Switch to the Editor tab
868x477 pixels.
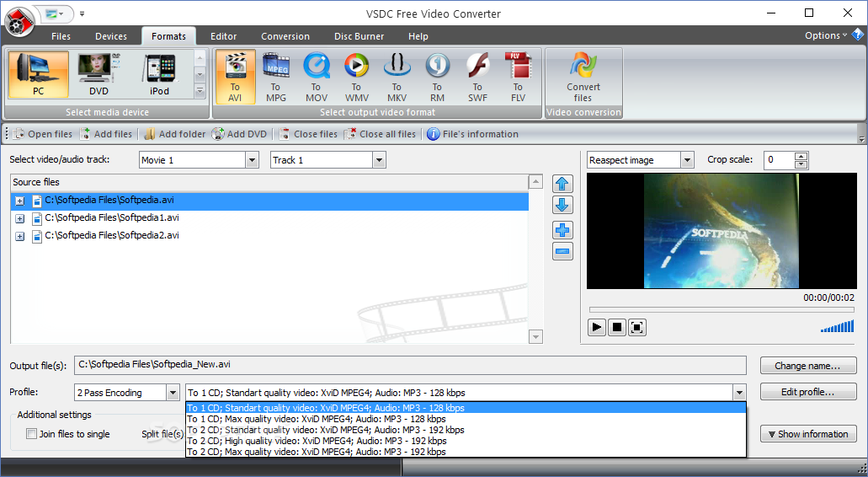(x=224, y=36)
